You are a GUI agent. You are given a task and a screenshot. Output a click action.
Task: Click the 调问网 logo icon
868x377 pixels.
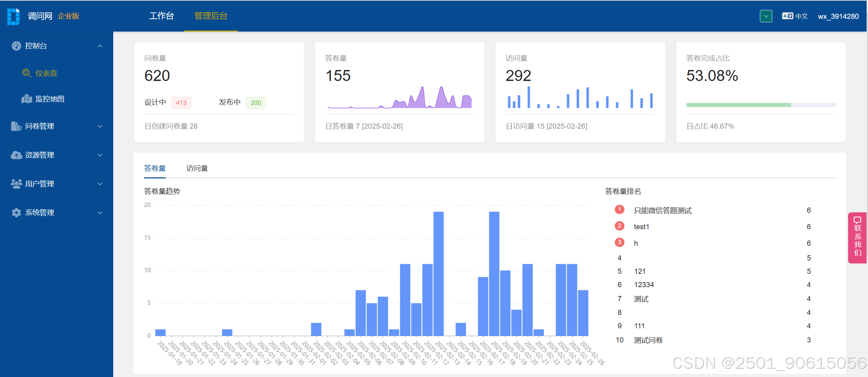point(13,16)
